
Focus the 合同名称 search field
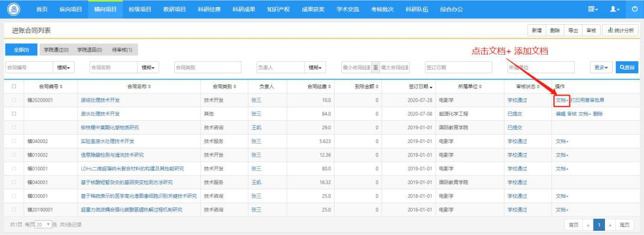[114, 67]
